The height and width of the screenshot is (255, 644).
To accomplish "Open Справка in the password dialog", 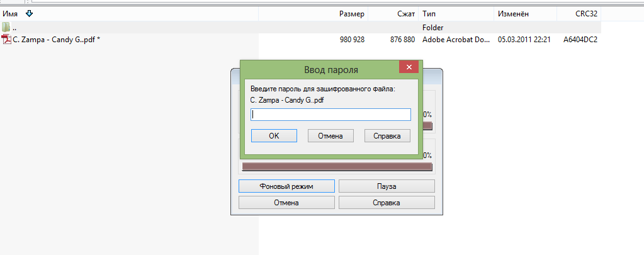I will coord(387,136).
